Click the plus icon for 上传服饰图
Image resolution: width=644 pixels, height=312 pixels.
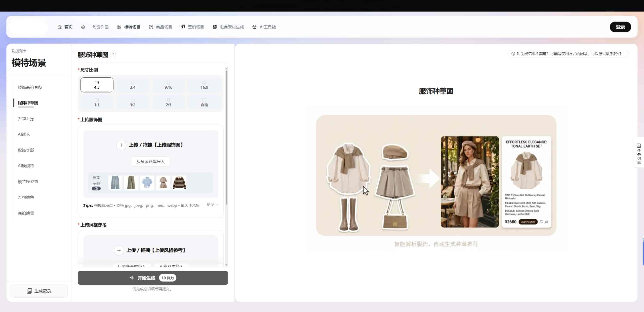[121, 145]
